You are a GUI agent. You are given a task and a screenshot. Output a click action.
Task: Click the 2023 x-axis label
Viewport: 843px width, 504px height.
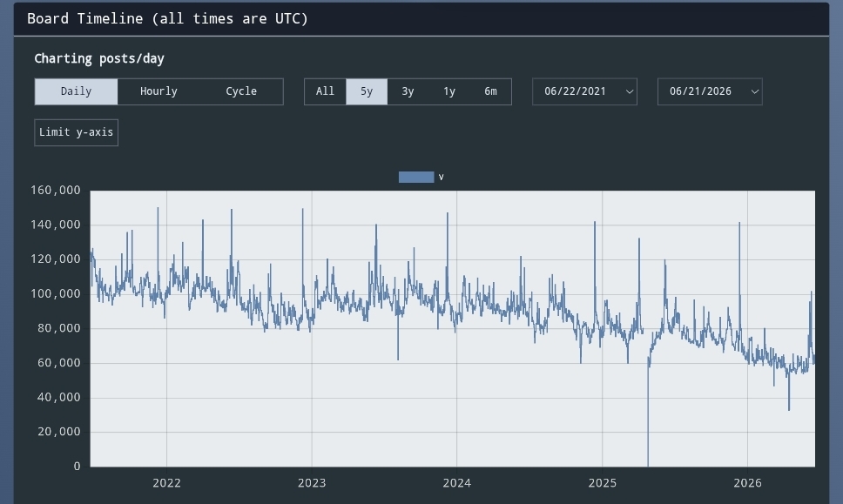click(x=312, y=483)
